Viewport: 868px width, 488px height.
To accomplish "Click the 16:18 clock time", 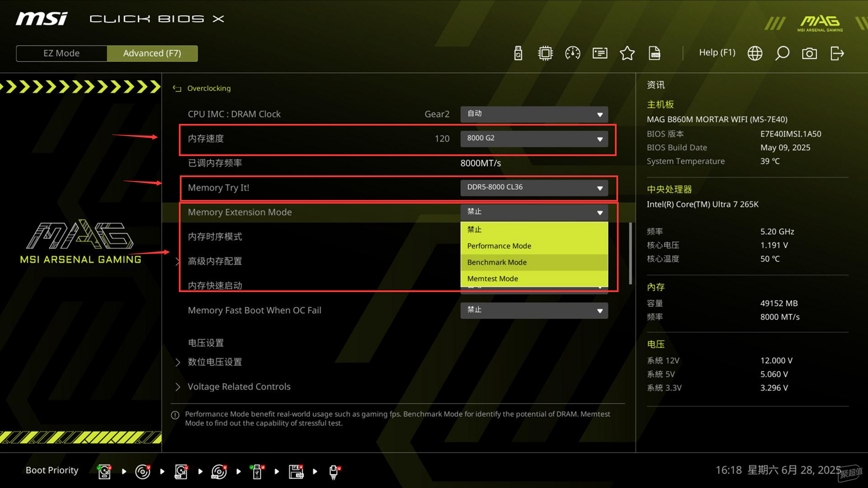I will [x=728, y=470].
